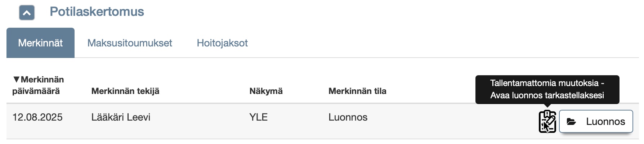Click the open-folder icon in the Luonnos button
The image size is (644, 144).
(571, 122)
